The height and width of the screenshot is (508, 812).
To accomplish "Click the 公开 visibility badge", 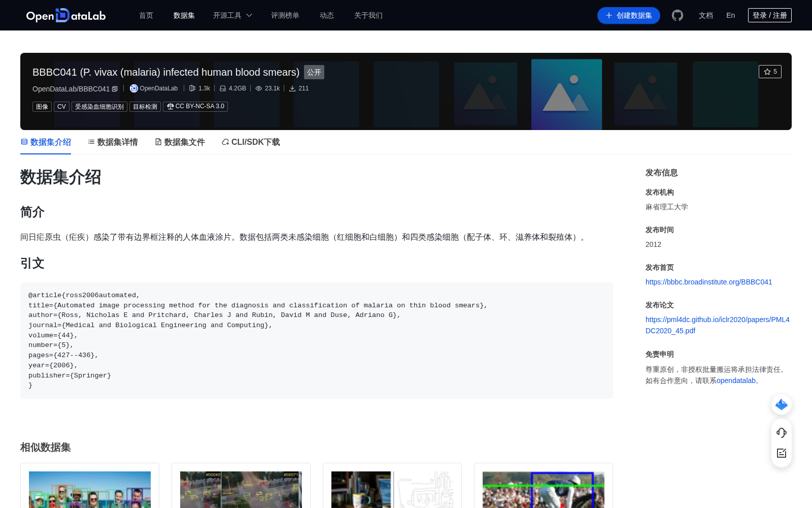I will point(314,72).
